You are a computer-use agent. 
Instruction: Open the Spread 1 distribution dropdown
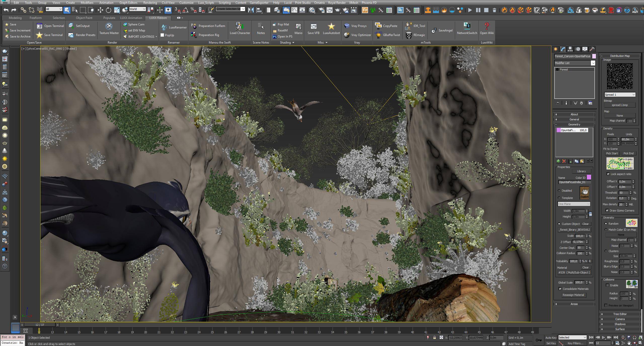coord(620,95)
